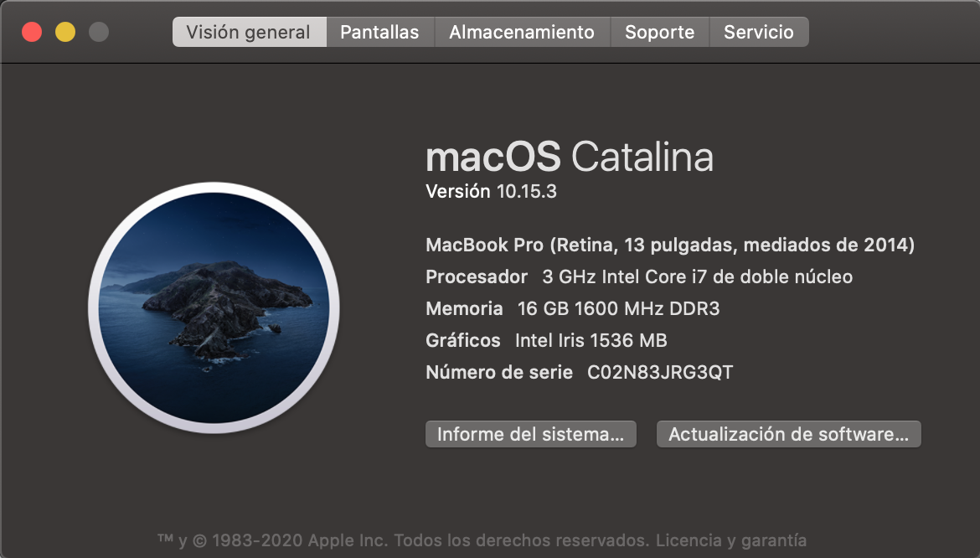980x558 pixels.
Task: Click Actualización de software button
Action: [789, 434]
